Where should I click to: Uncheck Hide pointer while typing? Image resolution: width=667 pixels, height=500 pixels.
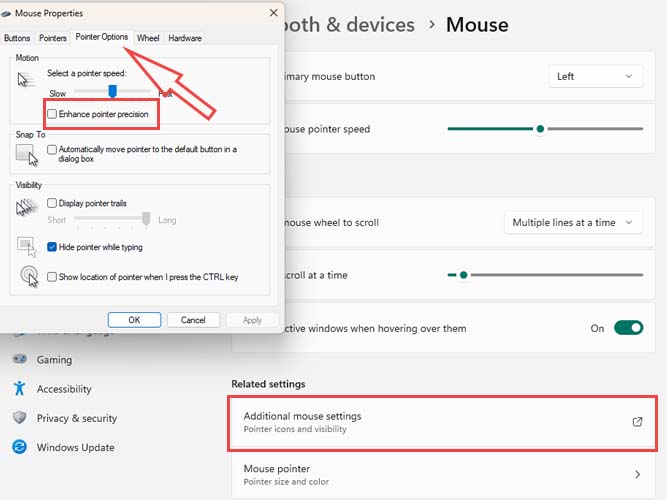coord(53,247)
